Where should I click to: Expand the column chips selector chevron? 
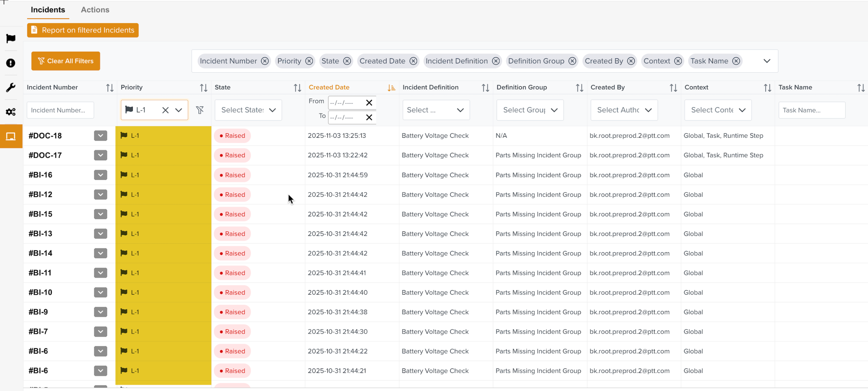tap(767, 61)
